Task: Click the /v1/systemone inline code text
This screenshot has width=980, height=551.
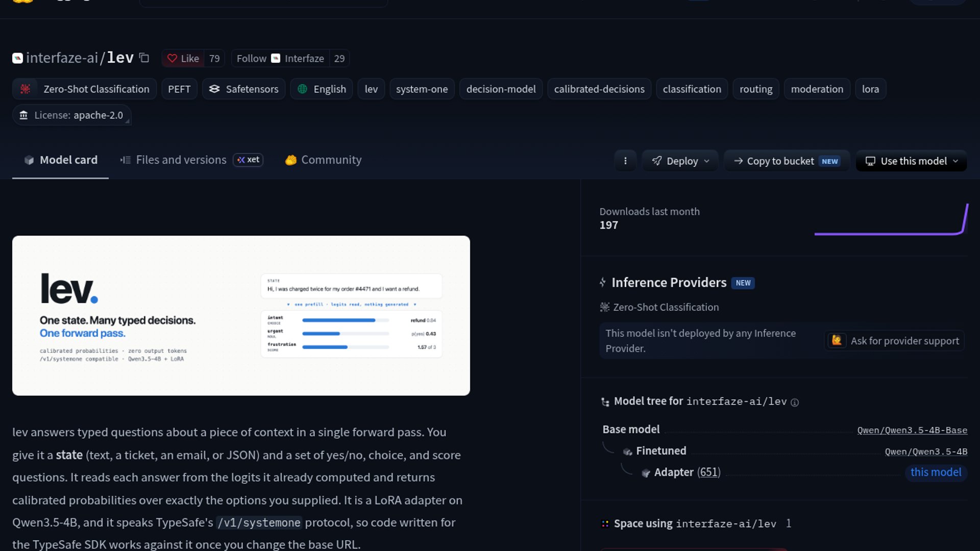Action: (x=259, y=523)
